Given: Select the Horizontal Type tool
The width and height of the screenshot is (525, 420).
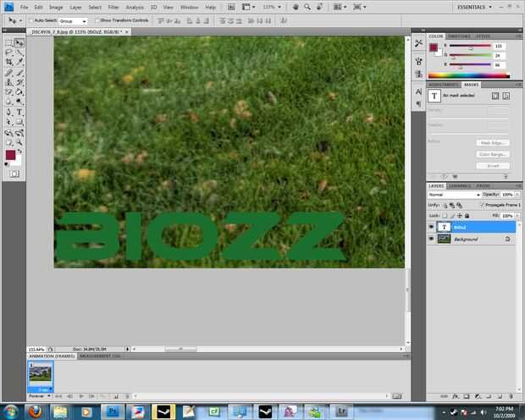Looking at the screenshot, I should tap(19, 113).
